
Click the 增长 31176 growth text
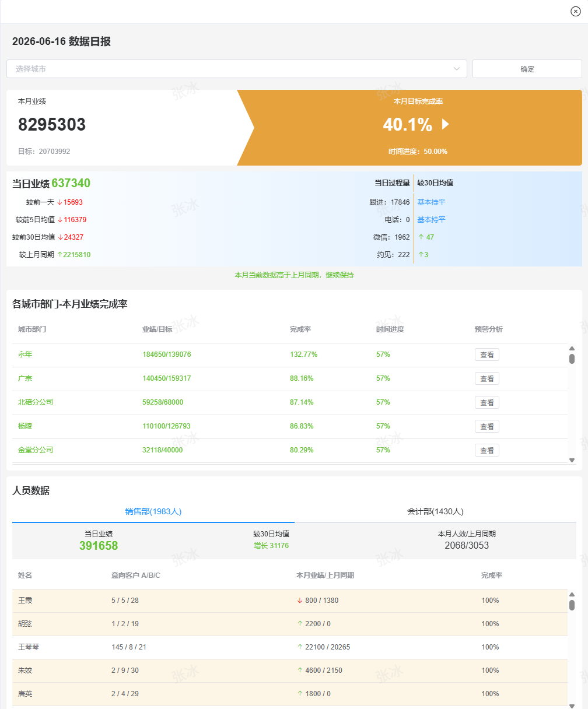coord(271,546)
